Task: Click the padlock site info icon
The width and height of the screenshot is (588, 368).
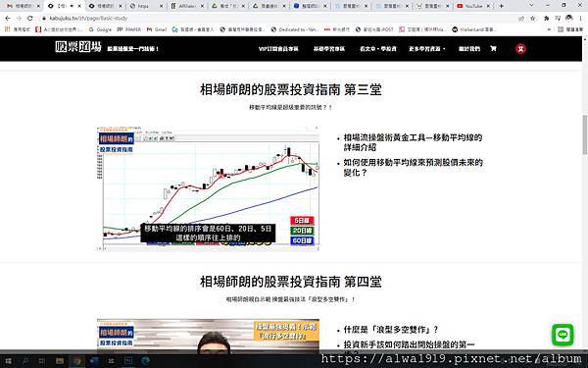Action: tap(44, 18)
